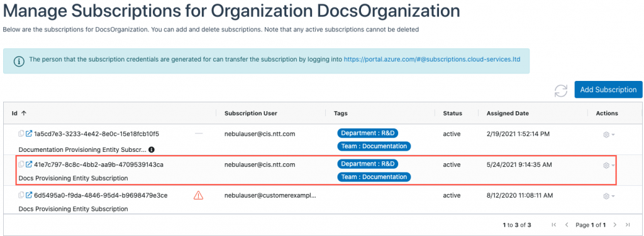The height and width of the screenshot is (236, 644).
Task: Click Team : Documentation tag in 41e7c797 row
Action: point(374,176)
